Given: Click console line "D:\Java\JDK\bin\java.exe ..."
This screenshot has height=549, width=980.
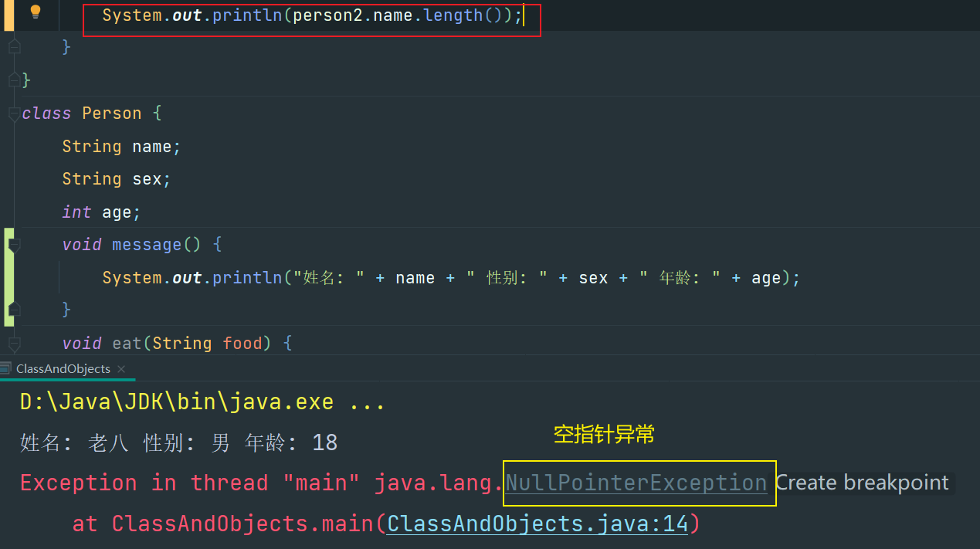Looking at the screenshot, I should coord(202,402).
